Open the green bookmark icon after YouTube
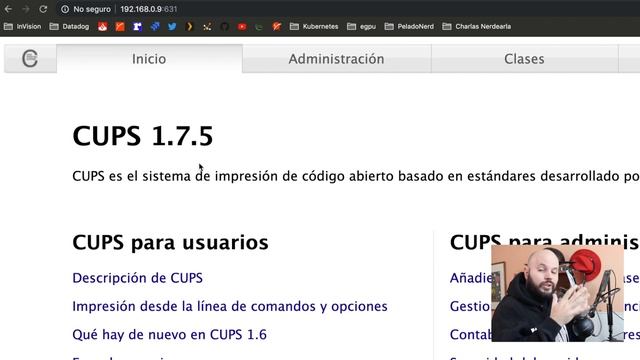640x360 pixels. [x=259, y=27]
